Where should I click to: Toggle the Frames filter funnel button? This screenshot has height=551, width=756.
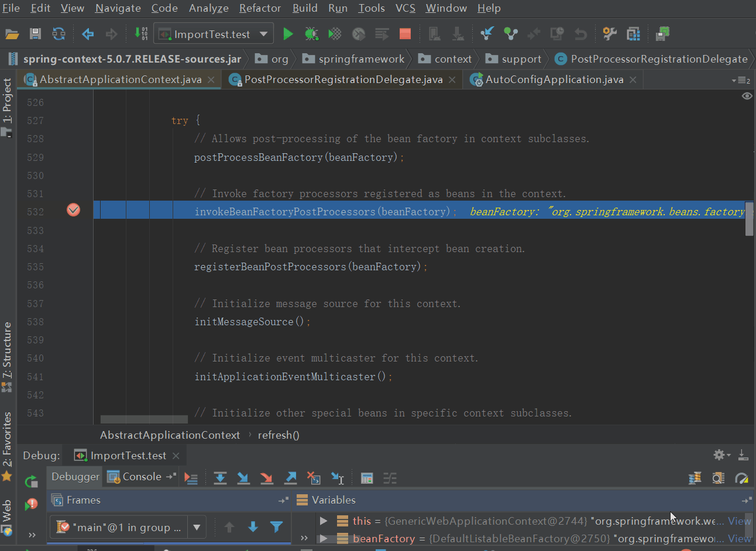(x=276, y=527)
